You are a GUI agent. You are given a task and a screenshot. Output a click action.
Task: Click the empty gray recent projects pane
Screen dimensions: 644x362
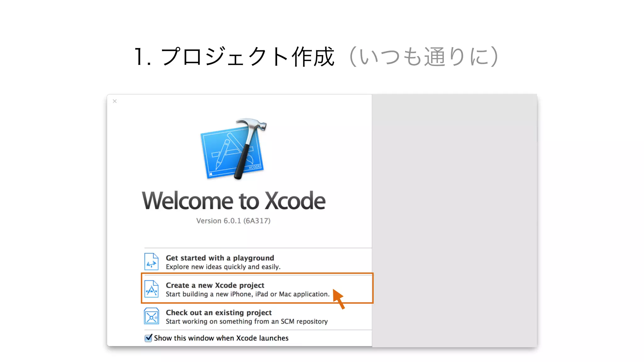click(x=454, y=220)
